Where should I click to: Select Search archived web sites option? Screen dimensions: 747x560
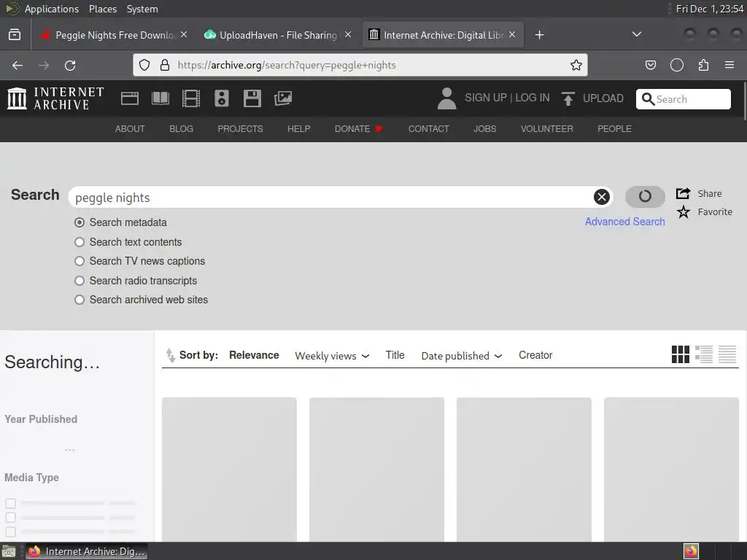[x=80, y=300]
